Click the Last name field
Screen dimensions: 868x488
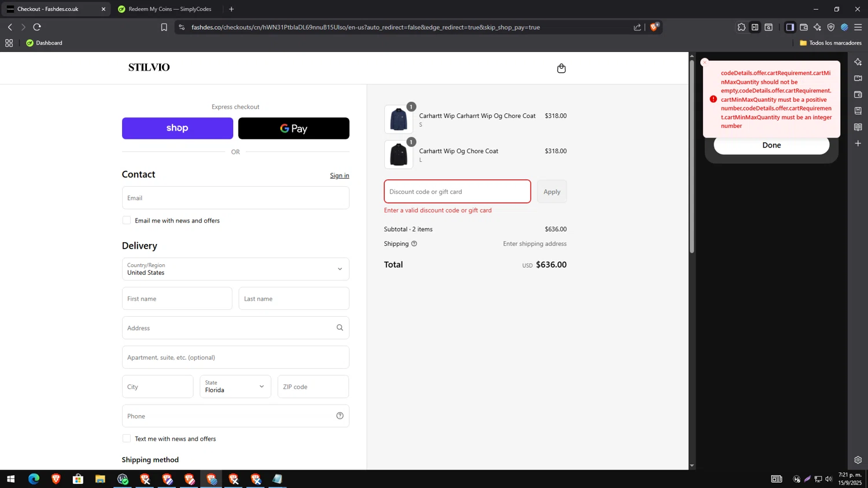[294, 298]
